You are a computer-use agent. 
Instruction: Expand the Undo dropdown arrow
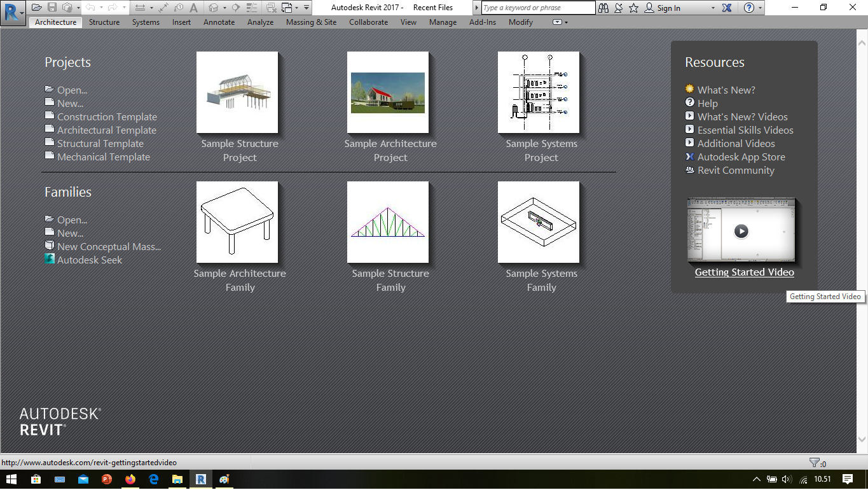pyautogui.click(x=102, y=8)
